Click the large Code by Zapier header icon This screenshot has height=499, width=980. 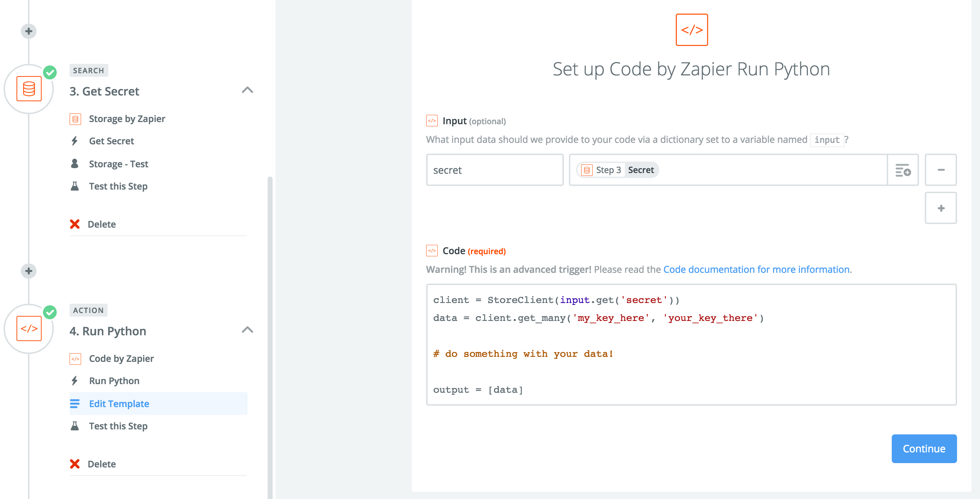pos(692,30)
